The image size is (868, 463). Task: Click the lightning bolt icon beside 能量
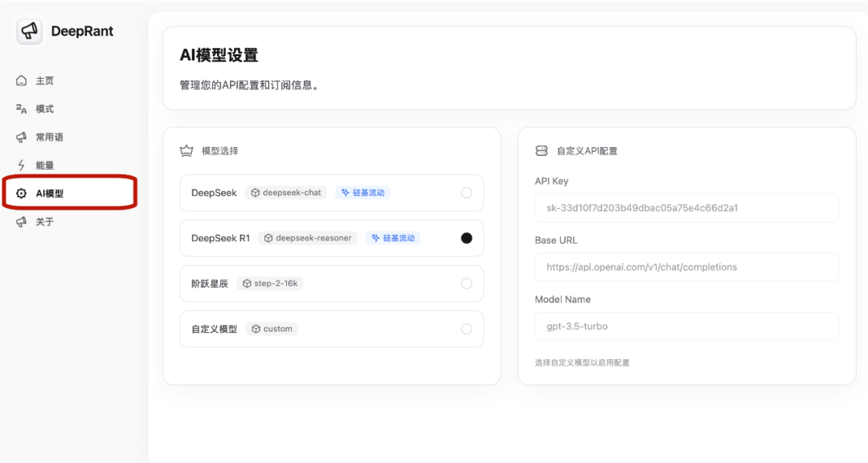coord(21,165)
